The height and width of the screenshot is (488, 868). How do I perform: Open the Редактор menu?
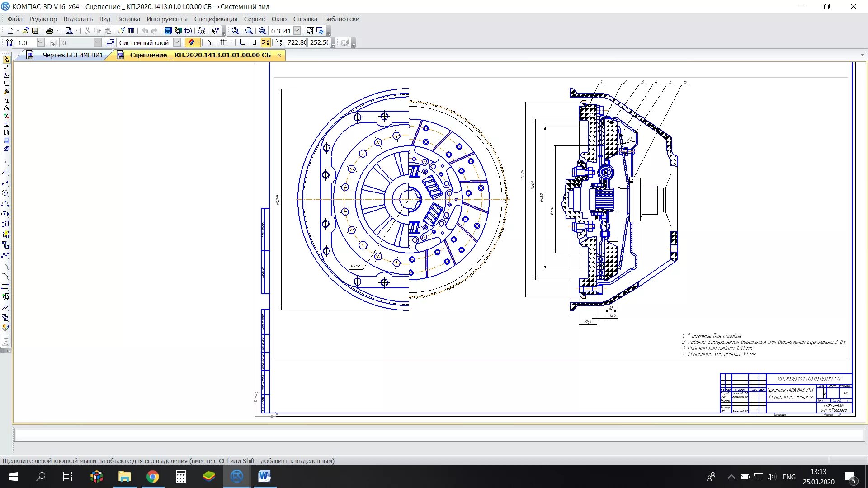[43, 19]
